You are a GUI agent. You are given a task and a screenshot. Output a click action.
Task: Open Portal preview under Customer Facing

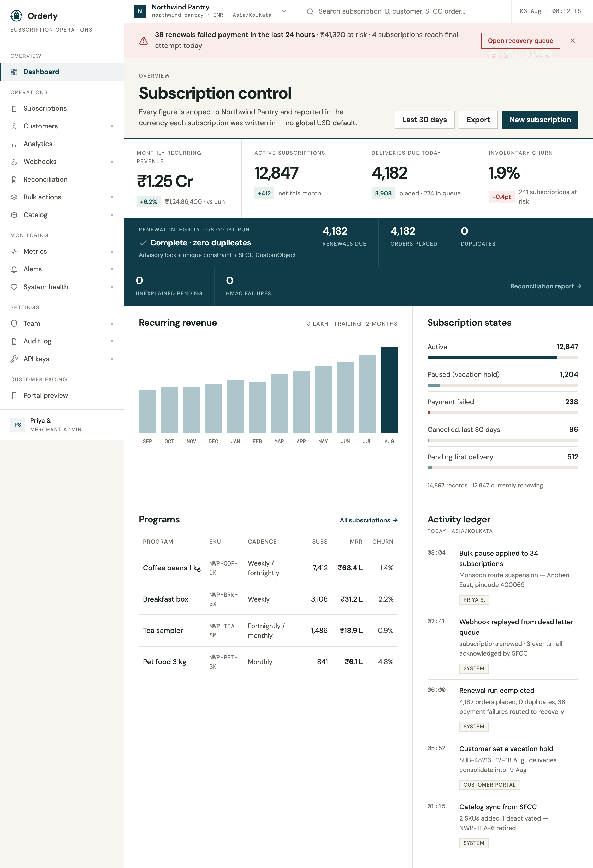click(x=62, y=396)
